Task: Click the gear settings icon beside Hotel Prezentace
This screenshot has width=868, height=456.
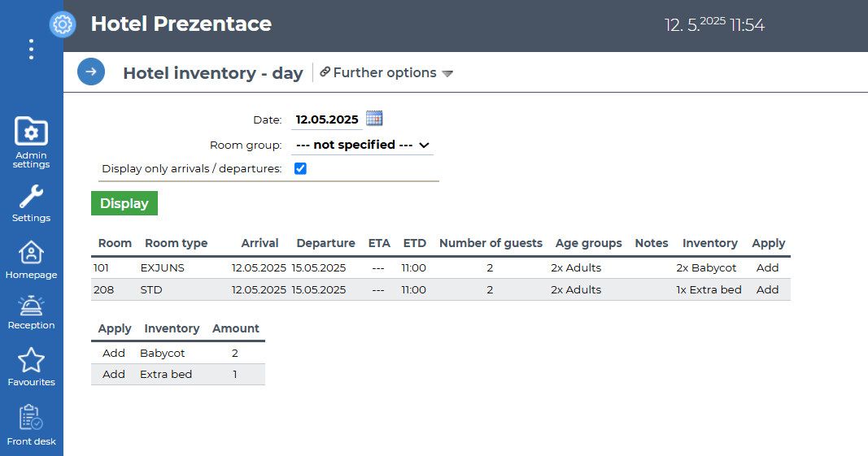Action: coord(62,24)
